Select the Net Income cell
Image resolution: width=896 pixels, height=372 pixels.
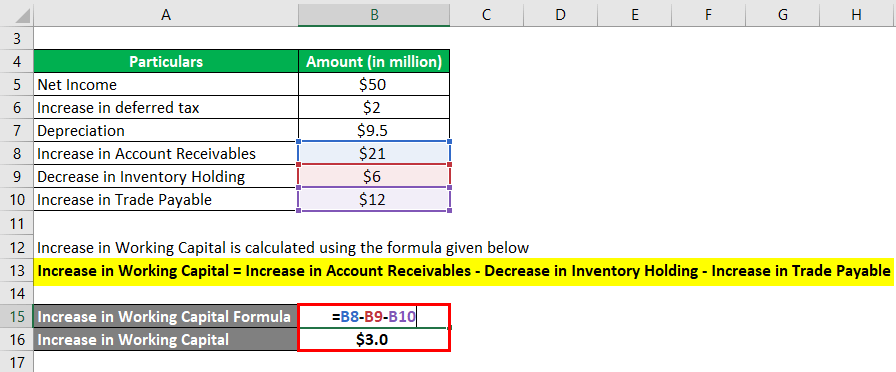point(166,85)
